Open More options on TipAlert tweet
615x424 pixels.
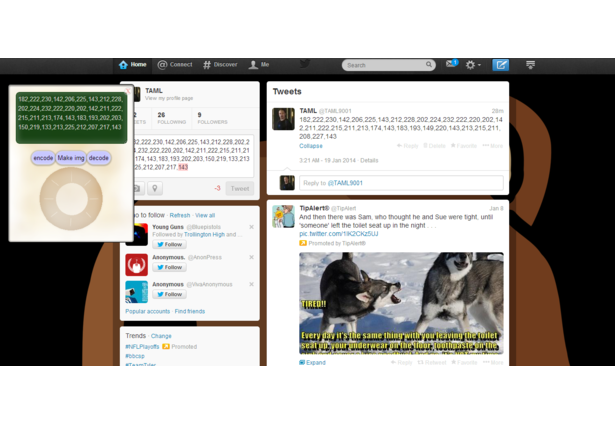[x=493, y=362]
